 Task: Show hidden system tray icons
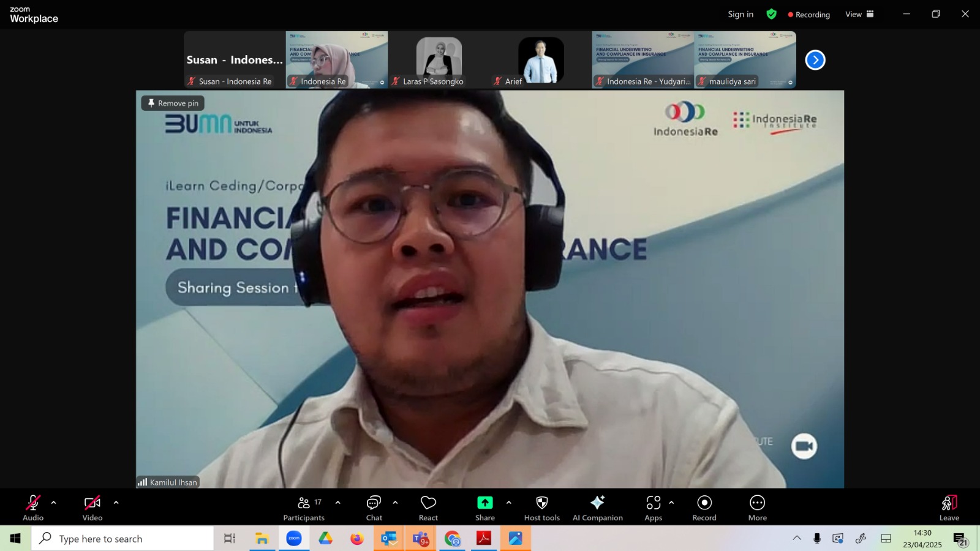797,538
